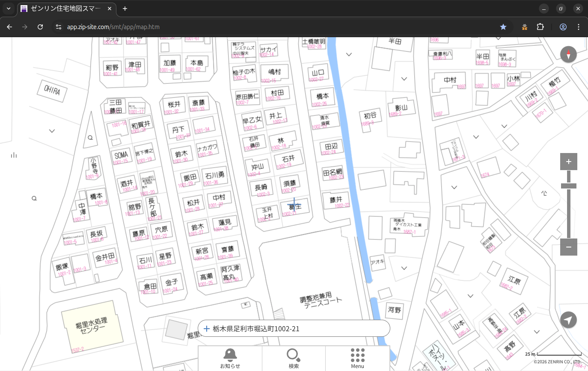The width and height of the screenshot is (588, 371).
Task: Open the Menu grid icon
Action: [x=357, y=358]
